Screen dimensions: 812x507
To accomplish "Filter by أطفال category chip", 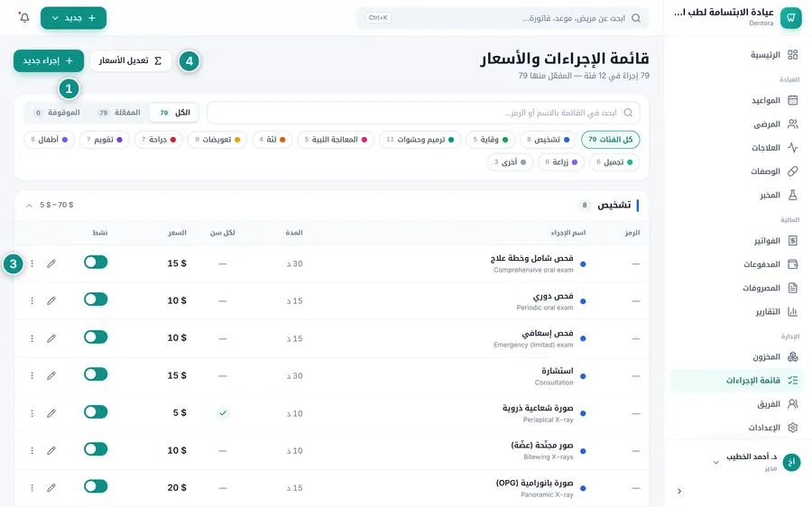I will pos(50,139).
